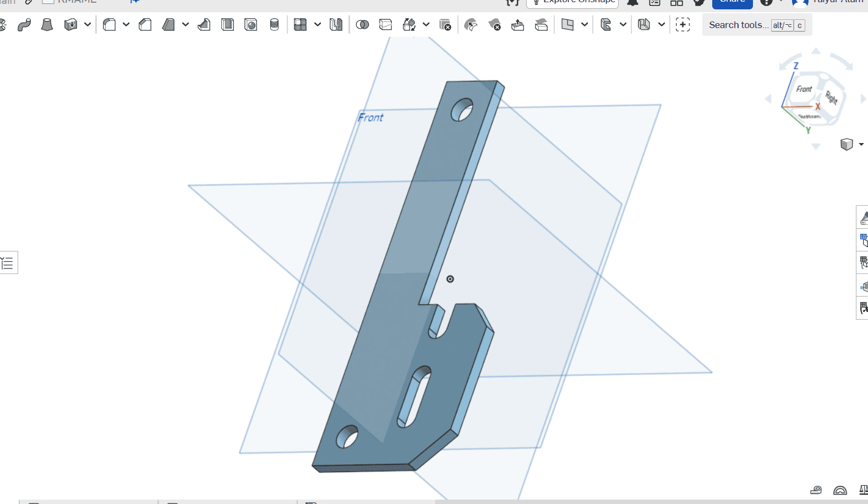Open the feature list panel icon on left edge
The image size is (868, 504).
[8, 262]
